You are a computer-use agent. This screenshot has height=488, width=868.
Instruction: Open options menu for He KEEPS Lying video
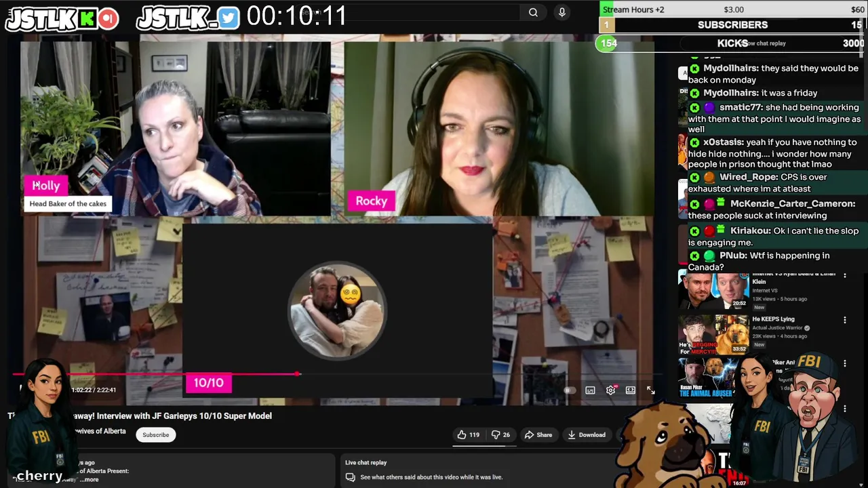pyautogui.click(x=845, y=320)
